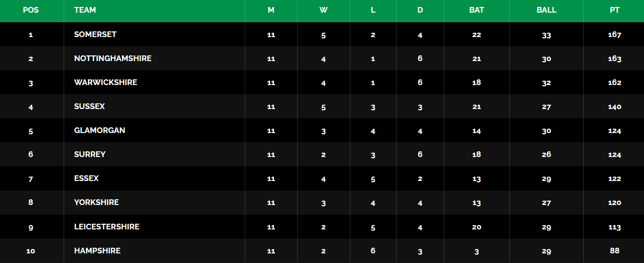Click the W wins column header
The height and width of the screenshot is (263, 644).
point(323,10)
